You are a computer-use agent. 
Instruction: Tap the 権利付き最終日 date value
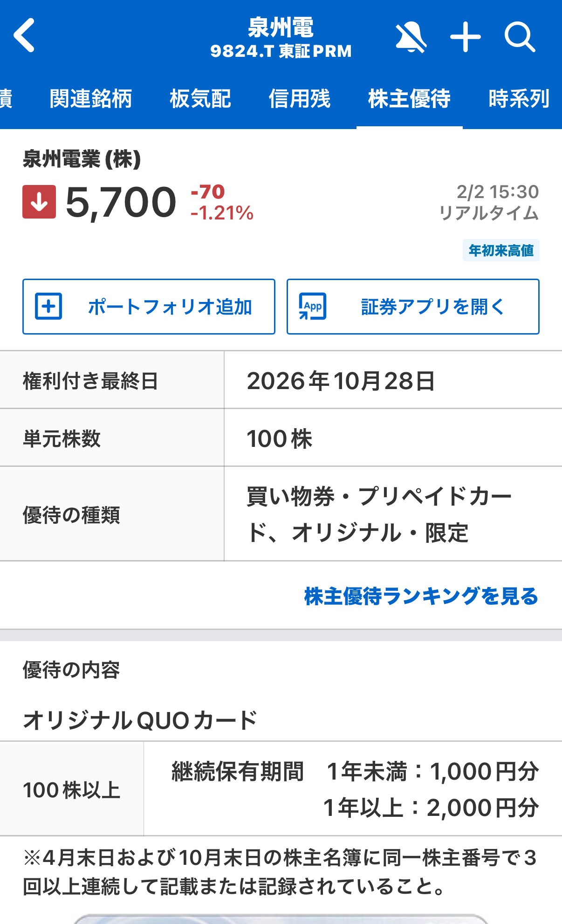[x=341, y=381]
